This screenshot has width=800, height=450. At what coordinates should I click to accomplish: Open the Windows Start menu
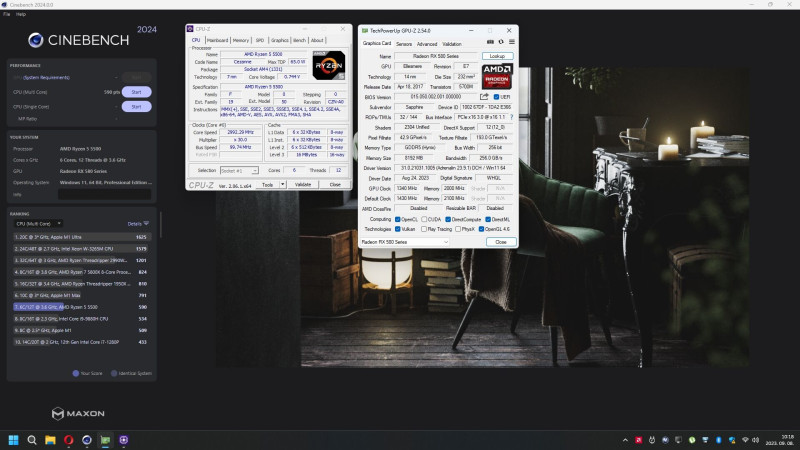point(14,440)
